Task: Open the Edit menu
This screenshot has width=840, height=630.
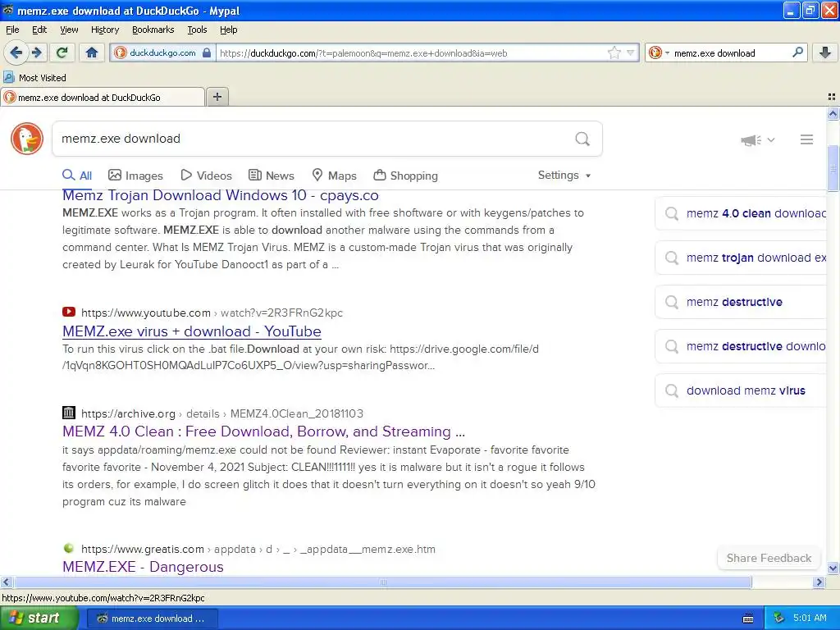Action: [39, 30]
